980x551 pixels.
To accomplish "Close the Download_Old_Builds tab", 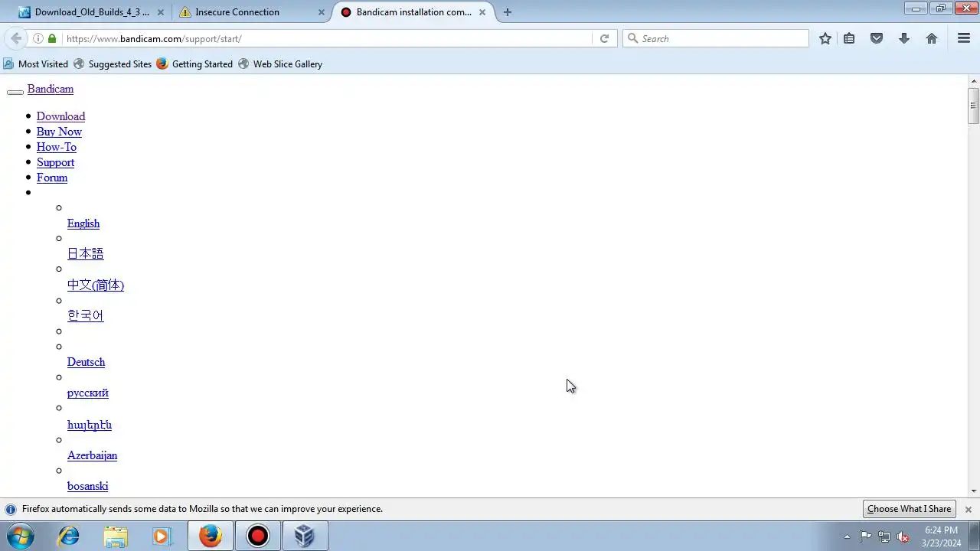I will tap(160, 12).
